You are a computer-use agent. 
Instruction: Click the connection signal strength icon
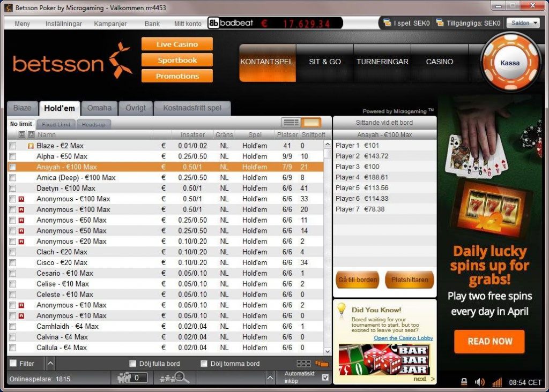click(x=497, y=382)
